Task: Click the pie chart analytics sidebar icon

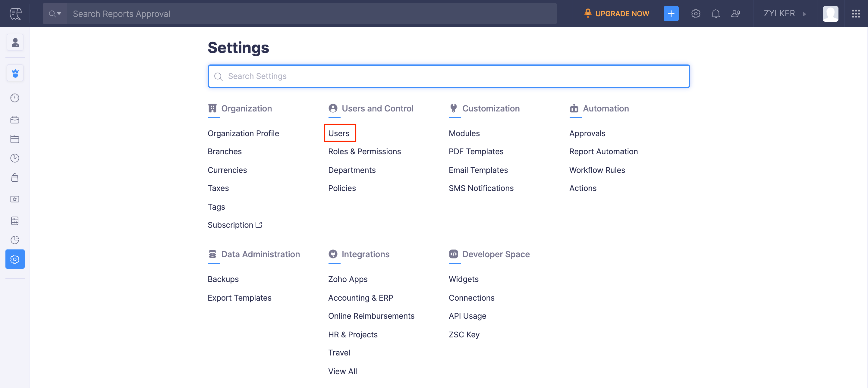Action: click(15, 240)
